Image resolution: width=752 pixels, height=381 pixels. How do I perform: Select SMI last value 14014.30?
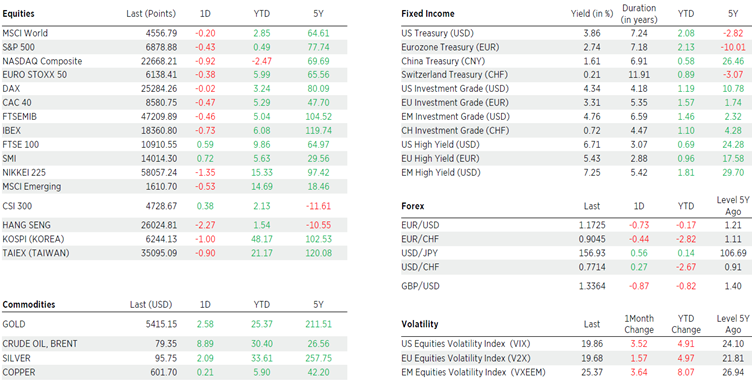tap(160, 159)
